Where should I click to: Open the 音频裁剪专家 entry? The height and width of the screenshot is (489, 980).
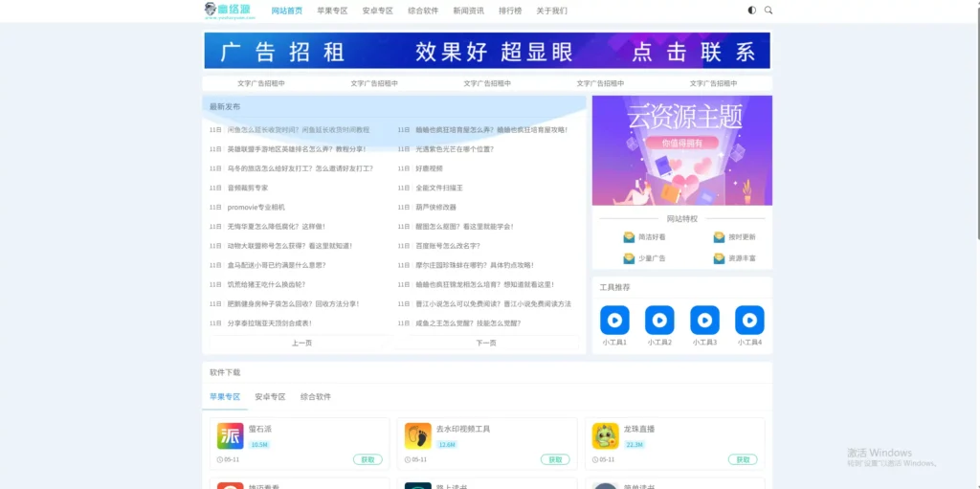point(248,188)
